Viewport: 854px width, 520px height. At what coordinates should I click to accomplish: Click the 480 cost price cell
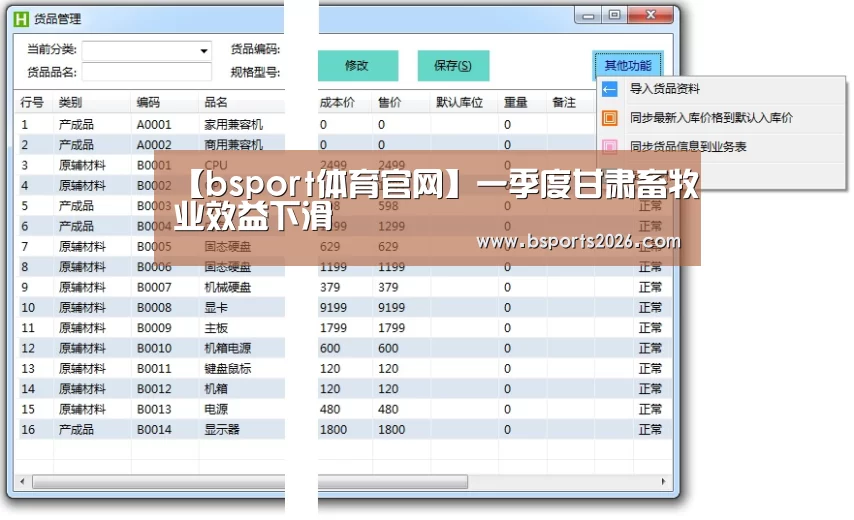point(330,409)
